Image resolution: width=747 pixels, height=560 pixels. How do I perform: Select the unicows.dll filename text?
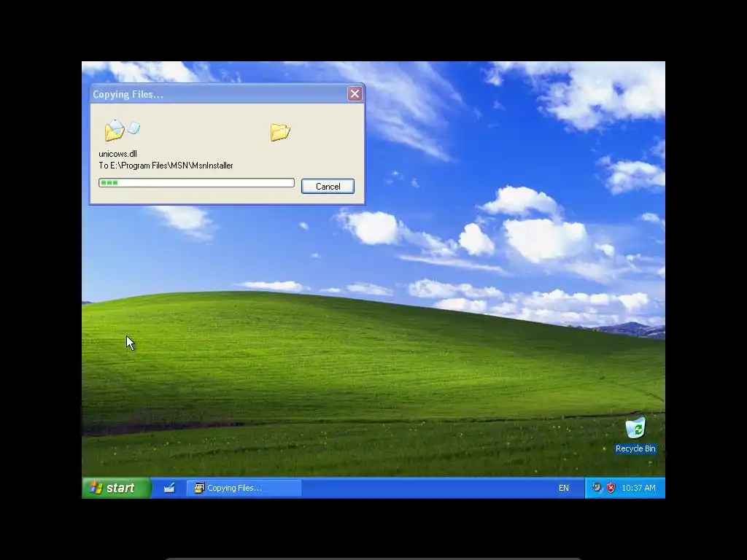[117, 154]
